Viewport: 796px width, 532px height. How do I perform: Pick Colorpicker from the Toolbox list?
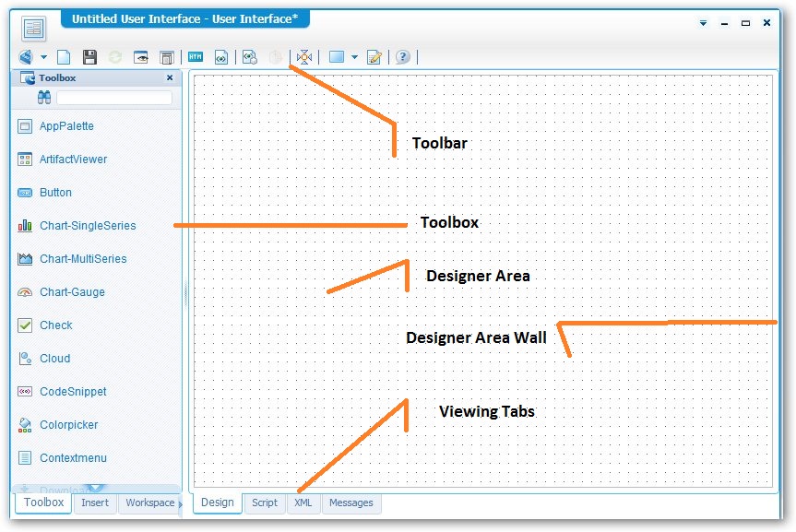[x=68, y=425]
